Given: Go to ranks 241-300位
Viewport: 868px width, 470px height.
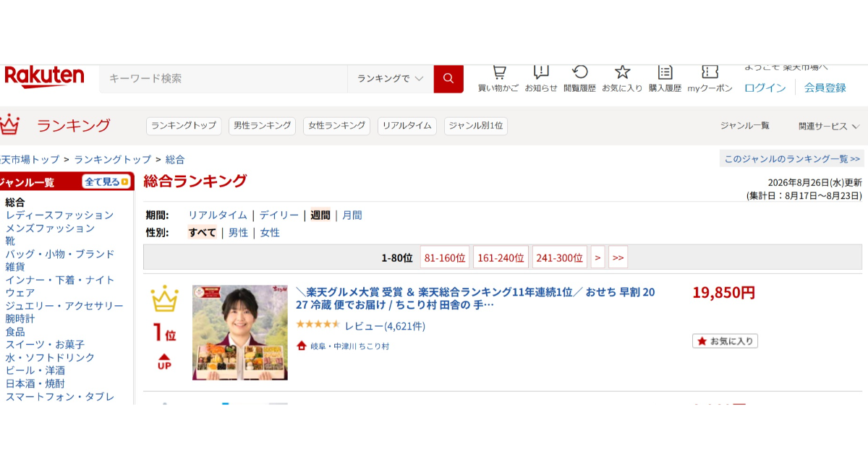Looking at the screenshot, I should click(x=560, y=257).
